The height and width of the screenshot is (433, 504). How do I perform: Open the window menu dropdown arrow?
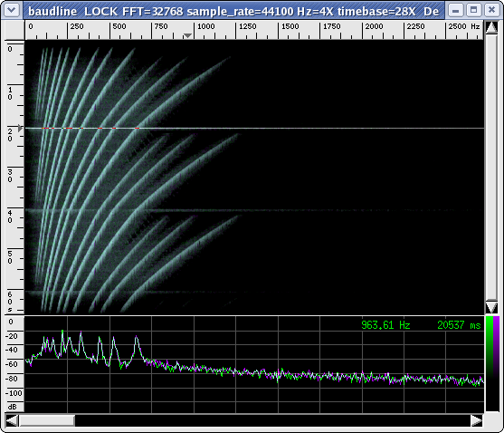tap(11, 10)
